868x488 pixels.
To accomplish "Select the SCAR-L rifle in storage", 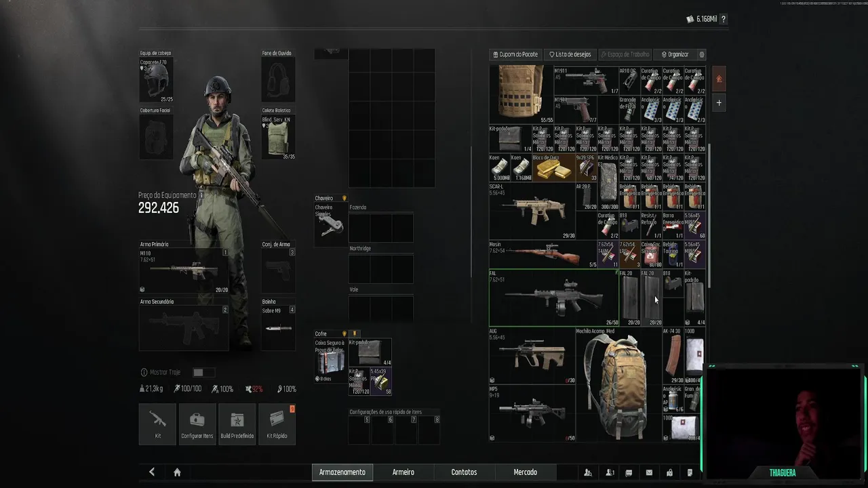I will point(532,211).
